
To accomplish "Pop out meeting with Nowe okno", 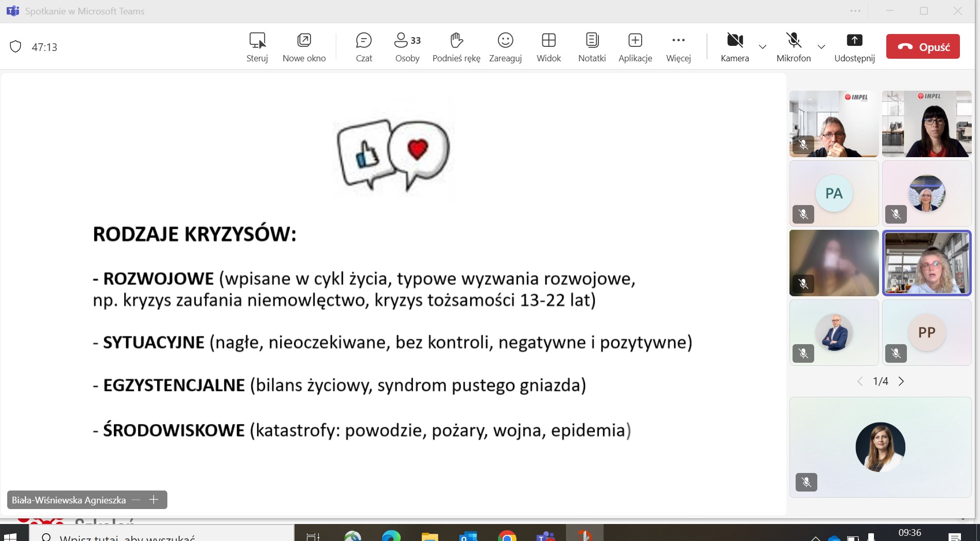I will pos(304,47).
